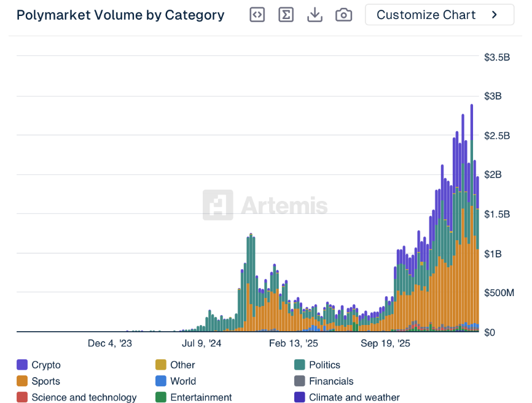Toggle the Entertainment legend entry
Viewport: 532px width, 403px height.
pyautogui.click(x=201, y=397)
